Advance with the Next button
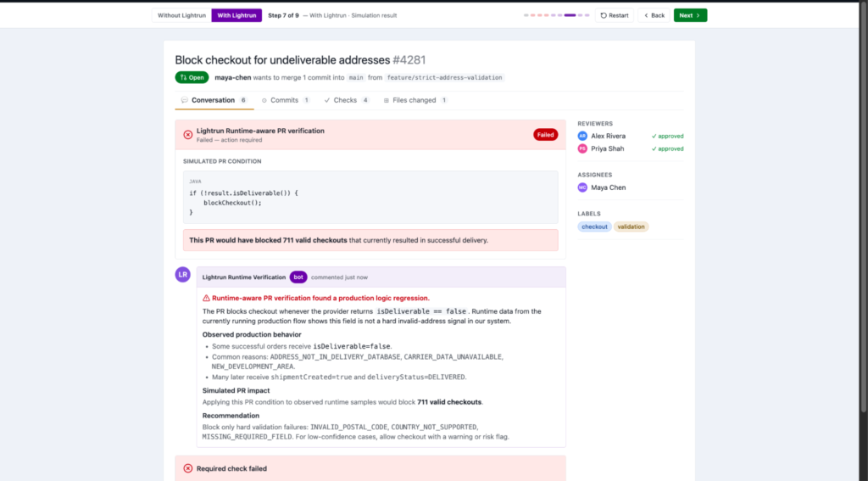The image size is (868, 481). [690, 15]
